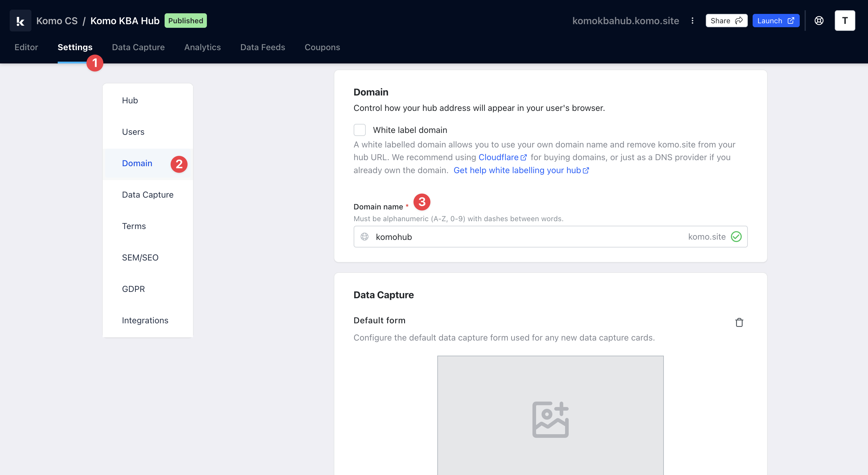Open Integrations in settings sidebar
The height and width of the screenshot is (475, 868).
tap(145, 320)
